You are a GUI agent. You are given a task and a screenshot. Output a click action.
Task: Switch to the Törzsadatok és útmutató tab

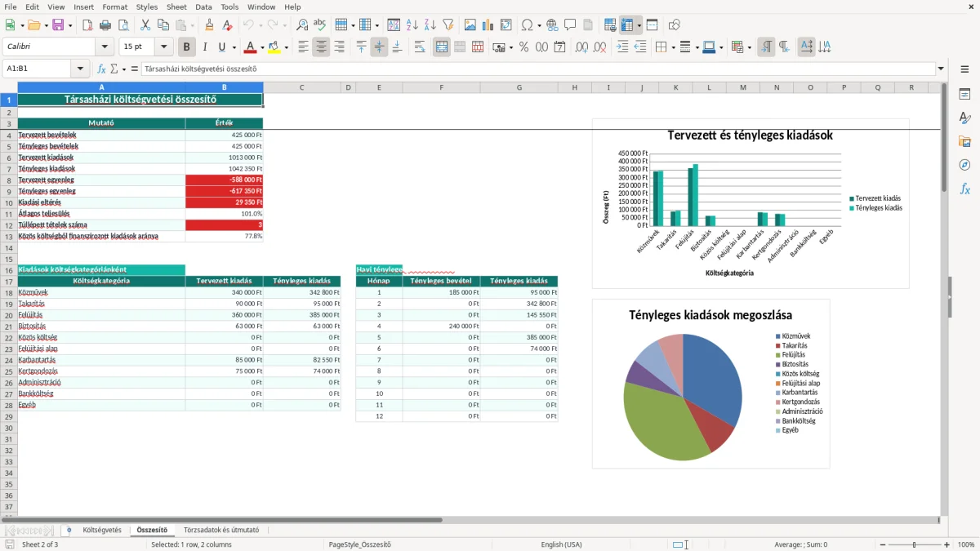pos(221,530)
